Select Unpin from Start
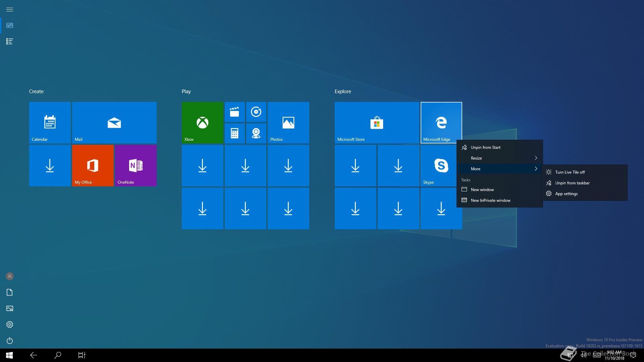The width and height of the screenshot is (644, 362). 500,147
